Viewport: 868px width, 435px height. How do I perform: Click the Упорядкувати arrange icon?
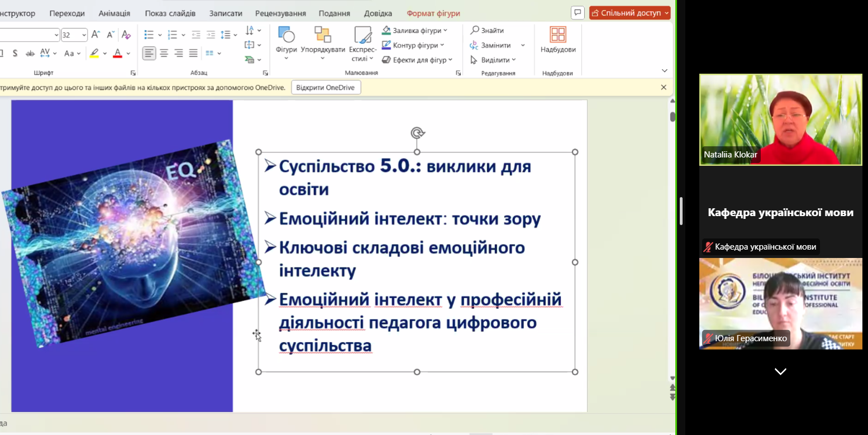click(323, 39)
